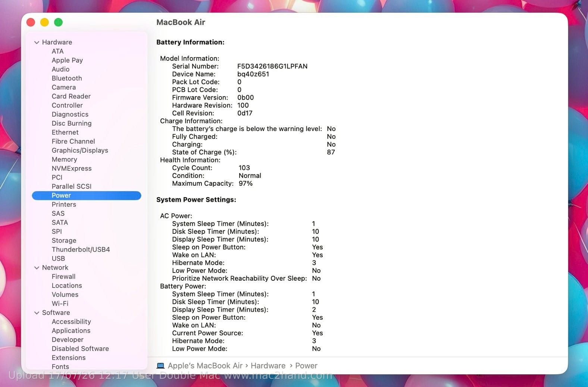This screenshot has height=387, width=588.
Task: Collapse the Software section chevron
Action: pyautogui.click(x=37, y=313)
